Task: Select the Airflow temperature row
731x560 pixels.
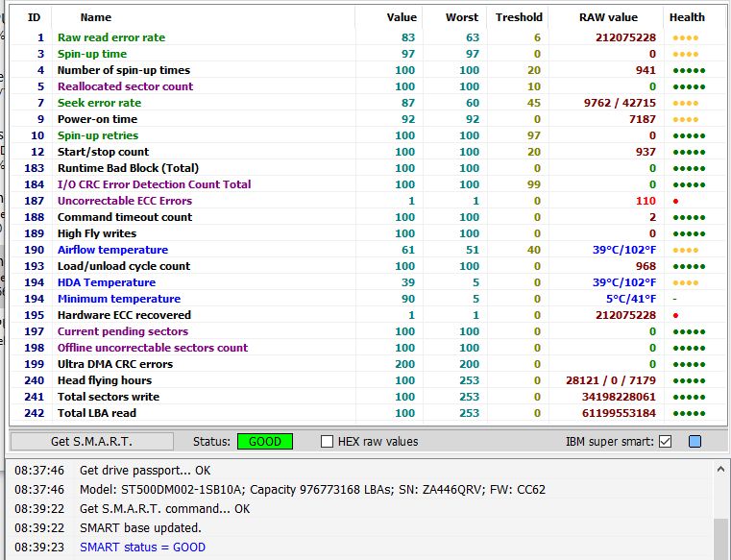Action: pyautogui.click(x=368, y=250)
